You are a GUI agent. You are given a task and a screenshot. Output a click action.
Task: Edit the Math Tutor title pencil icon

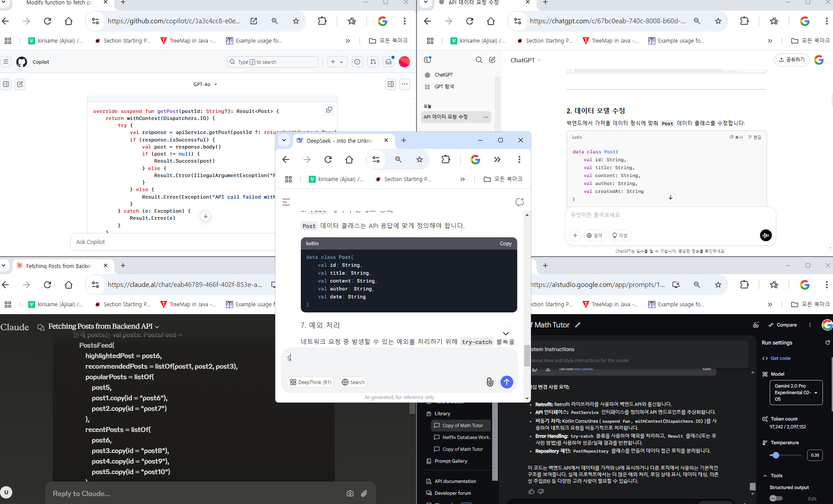point(578,325)
